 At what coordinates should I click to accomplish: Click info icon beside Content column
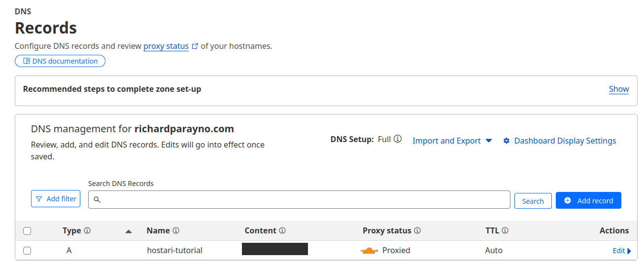click(x=282, y=230)
